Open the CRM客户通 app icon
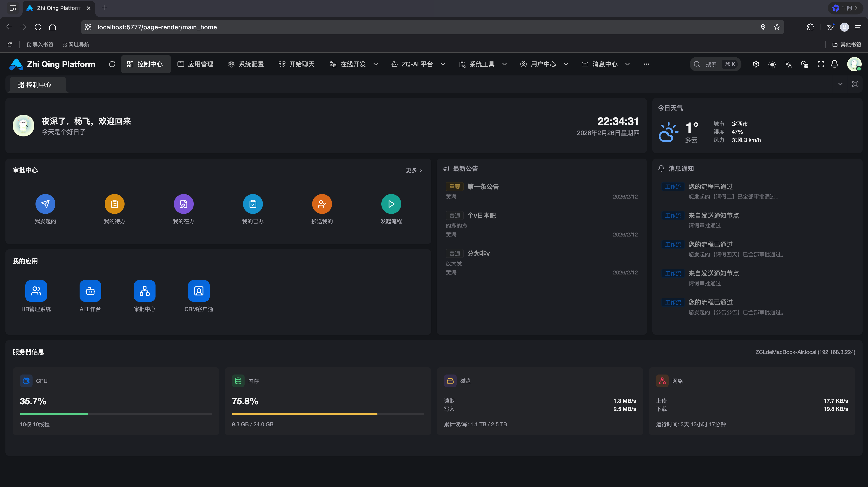 (x=199, y=291)
